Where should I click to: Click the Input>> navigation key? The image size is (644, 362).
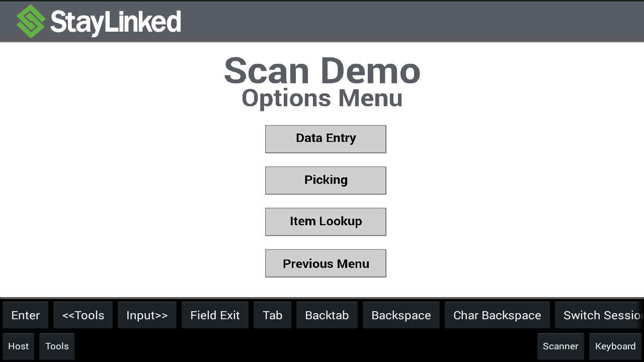click(x=147, y=315)
